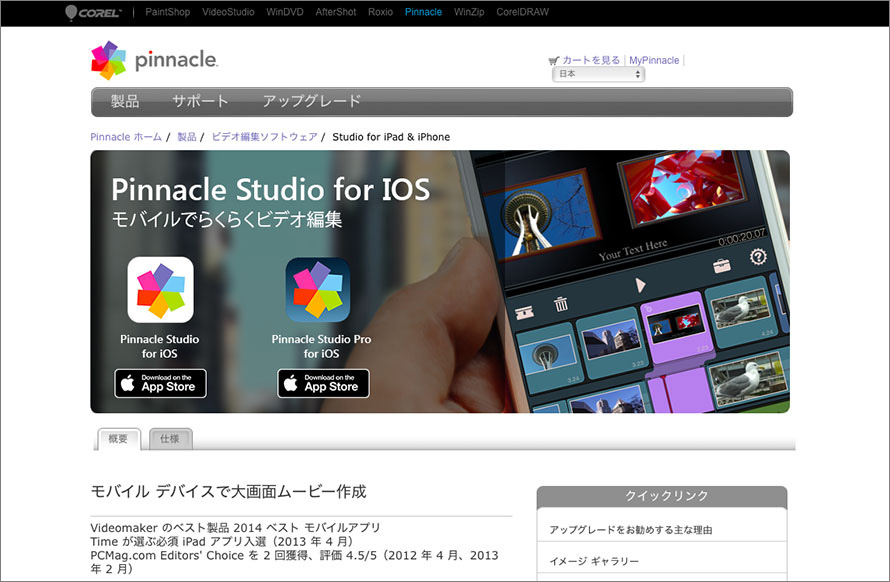Switch to the 仕様 tab
This screenshot has width=890, height=582.
tap(170, 439)
